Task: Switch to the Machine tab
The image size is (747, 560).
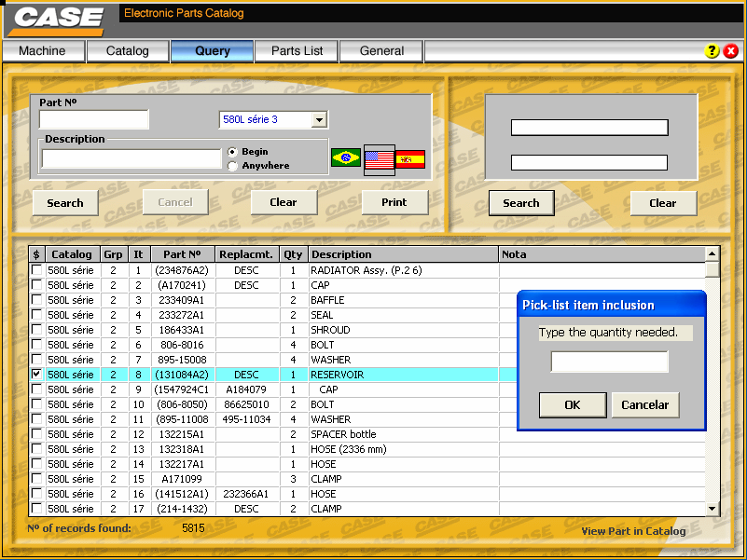Action: pos(43,51)
